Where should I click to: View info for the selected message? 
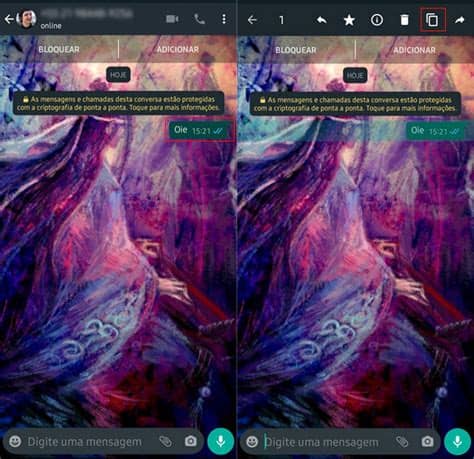click(x=377, y=20)
